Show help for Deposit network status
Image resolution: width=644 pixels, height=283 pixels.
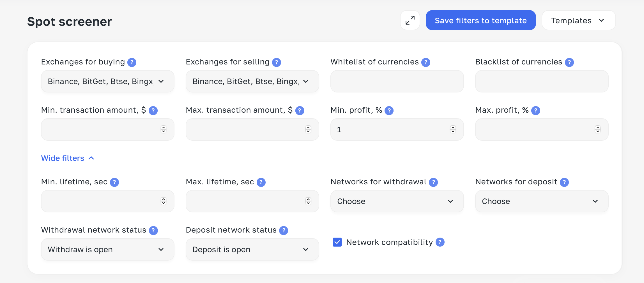coord(284,230)
